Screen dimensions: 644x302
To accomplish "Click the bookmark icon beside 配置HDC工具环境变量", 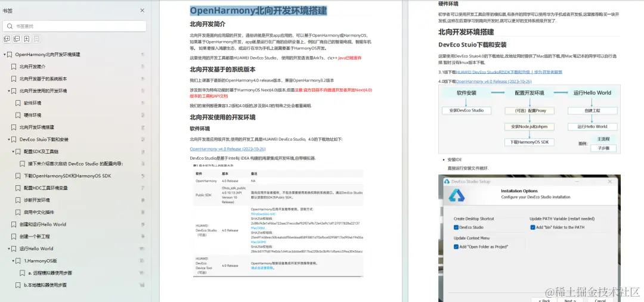I will pos(18,188).
